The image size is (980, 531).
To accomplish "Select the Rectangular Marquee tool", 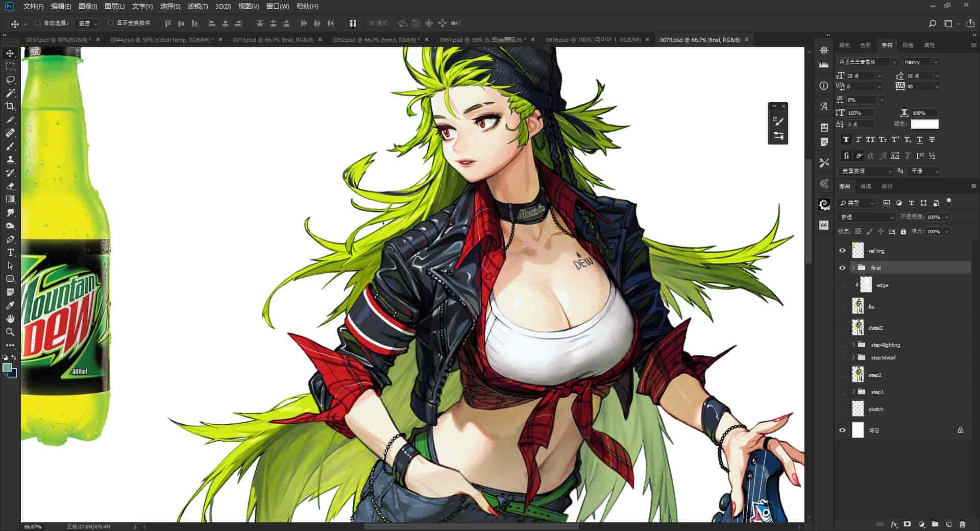I will click(x=10, y=66).
